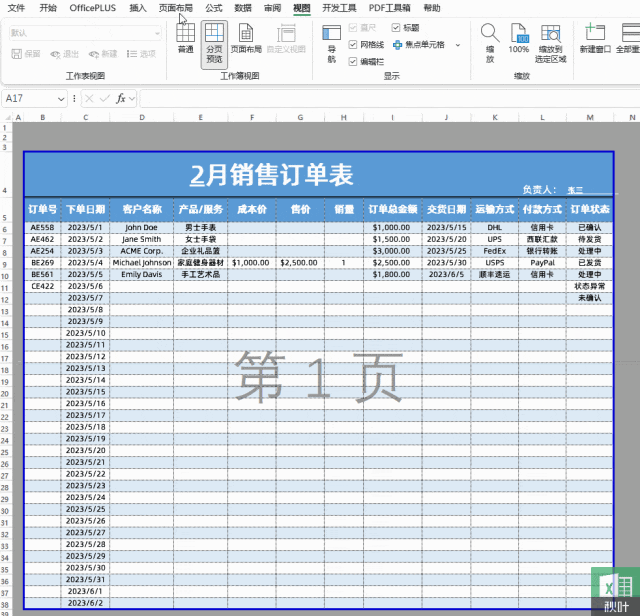Select cell containing FedEx

pos(494,251)
